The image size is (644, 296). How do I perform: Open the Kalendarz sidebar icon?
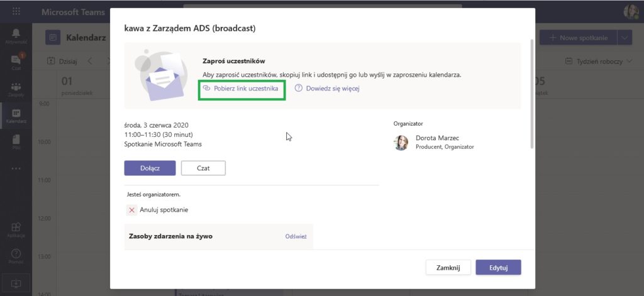(16, 116)
